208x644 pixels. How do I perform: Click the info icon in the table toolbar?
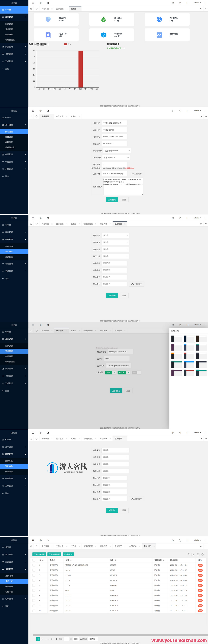(203, 554)
